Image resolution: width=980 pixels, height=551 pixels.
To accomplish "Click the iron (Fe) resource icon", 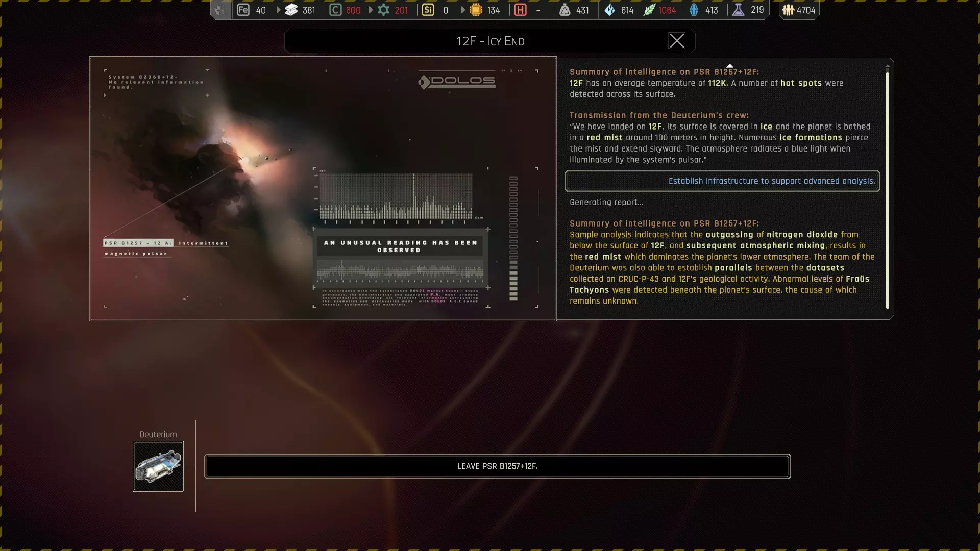I will click(243, 10).
